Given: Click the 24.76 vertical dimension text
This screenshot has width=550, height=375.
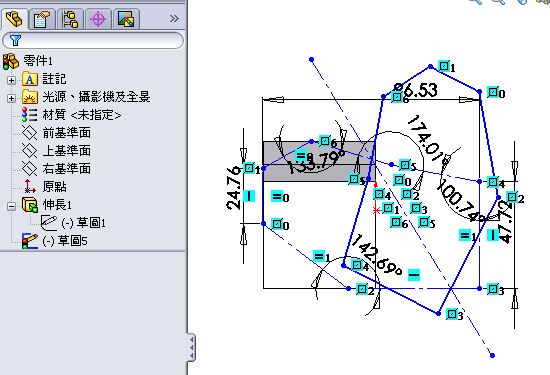Looking at the screenshot, I should point(234,188).
